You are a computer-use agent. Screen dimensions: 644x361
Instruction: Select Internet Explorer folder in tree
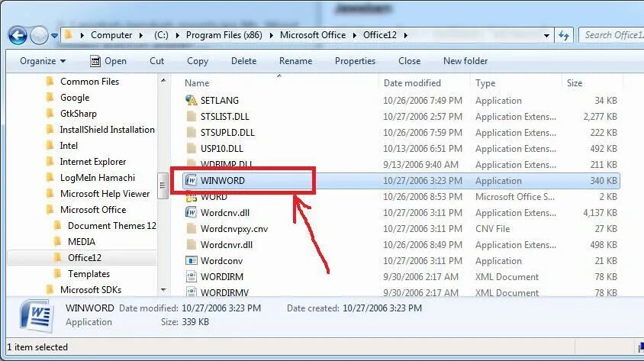(93, 161)
